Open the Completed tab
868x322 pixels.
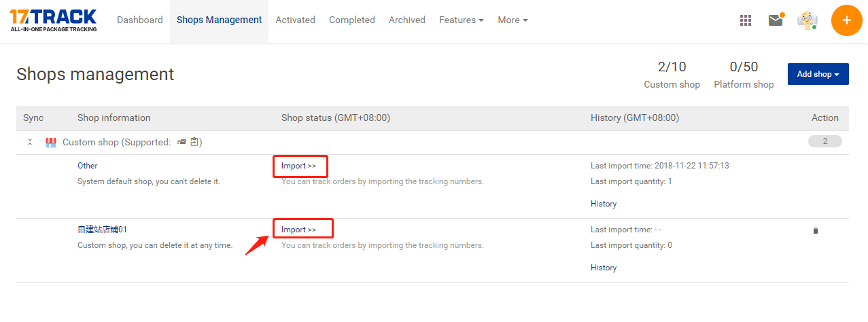352,20
